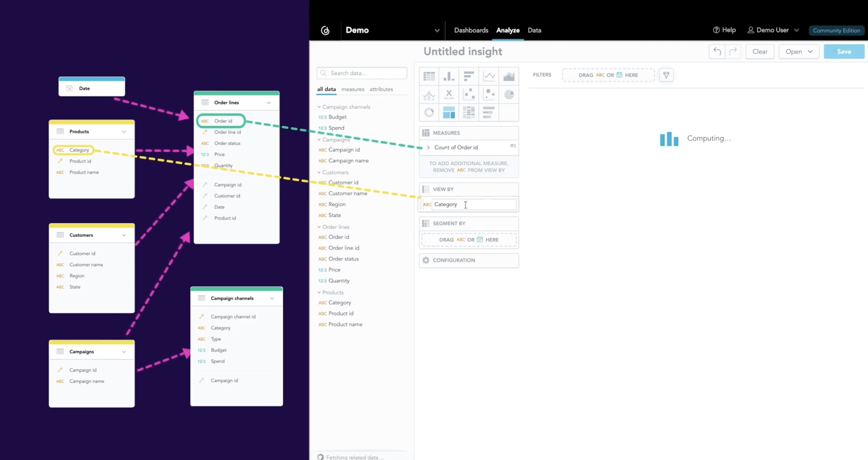The width and height of the screenshot is (868, 460).
Task: Choose the pie chart visualization
Action: pos(508,94)
